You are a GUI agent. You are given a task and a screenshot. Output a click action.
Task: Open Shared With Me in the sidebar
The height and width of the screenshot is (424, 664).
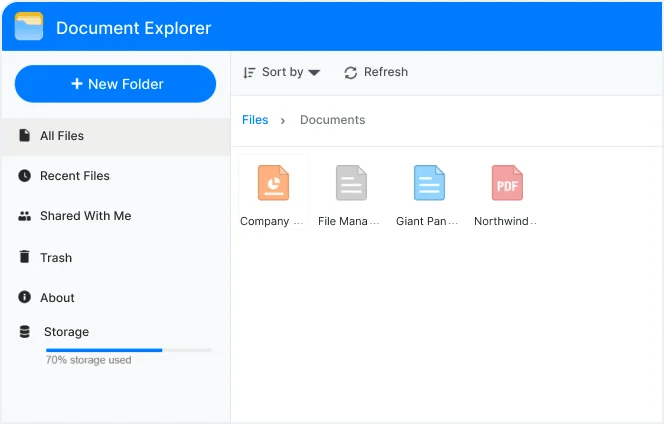click(116, 216)
